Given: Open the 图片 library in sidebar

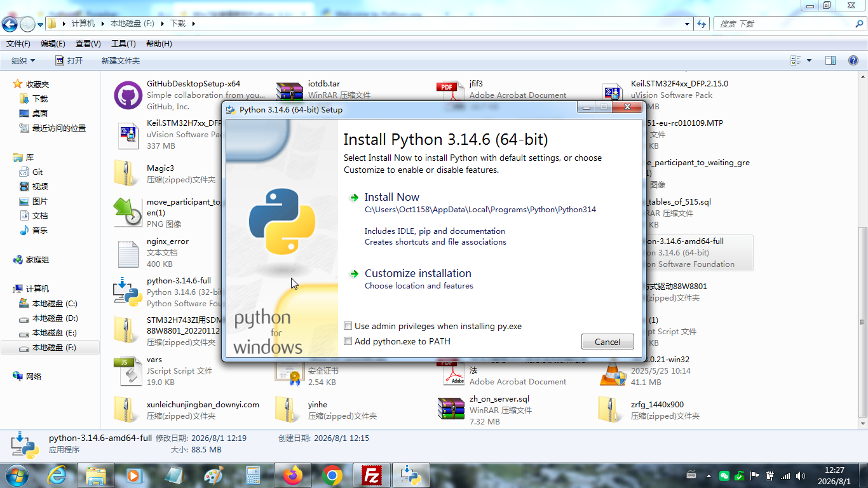Looking at the screenshot, I should tap(34, 201).
